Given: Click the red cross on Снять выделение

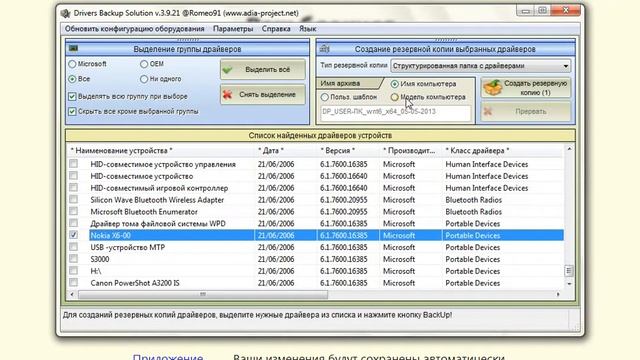Looking at the screenshot, I should click(227, 94).
